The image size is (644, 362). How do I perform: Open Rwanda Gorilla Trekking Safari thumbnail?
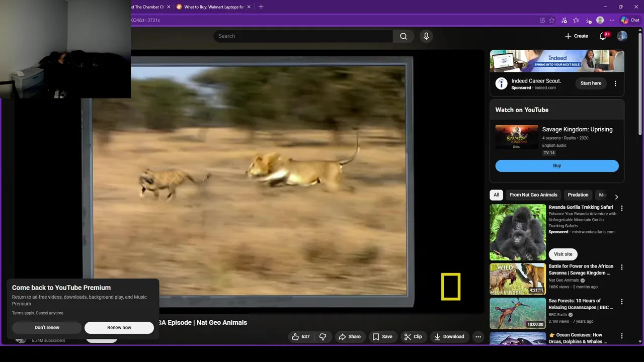(518, 232)
